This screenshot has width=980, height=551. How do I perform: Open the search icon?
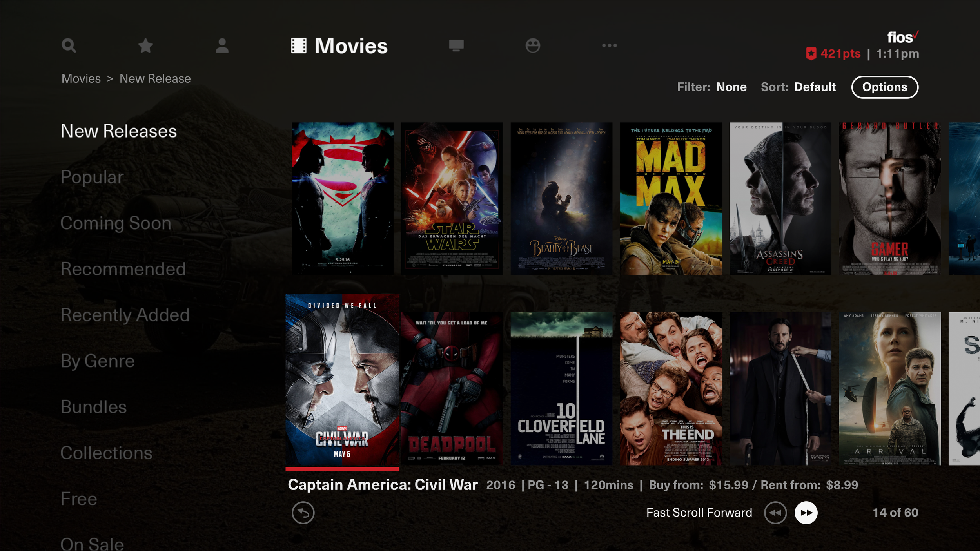click(x=69, y=46)
